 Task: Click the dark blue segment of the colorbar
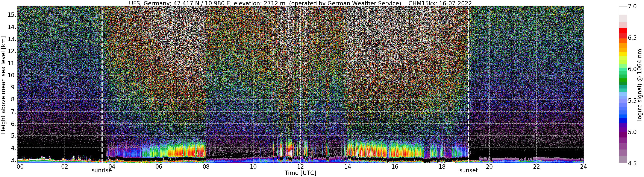click(623, 121)
